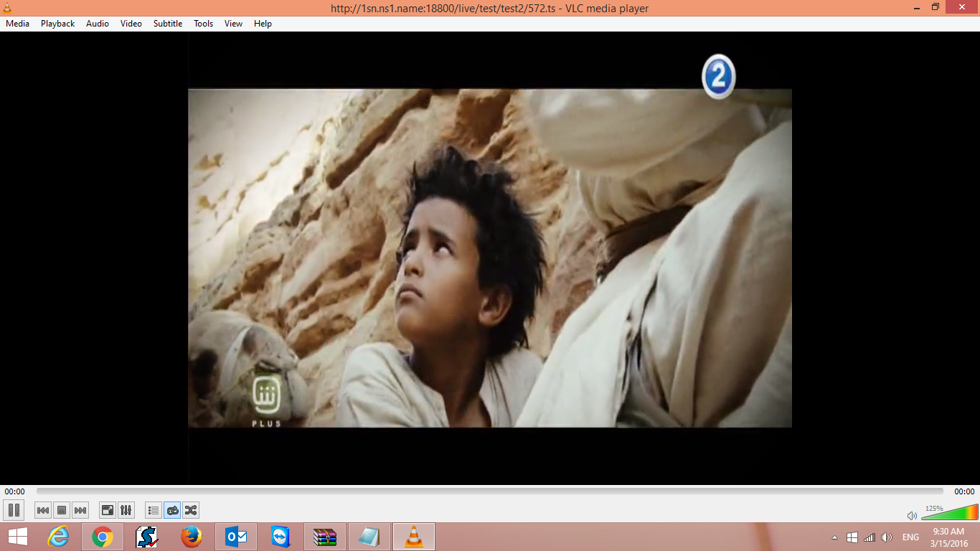Adjust the volume slider at 125%

coord(949,512)
